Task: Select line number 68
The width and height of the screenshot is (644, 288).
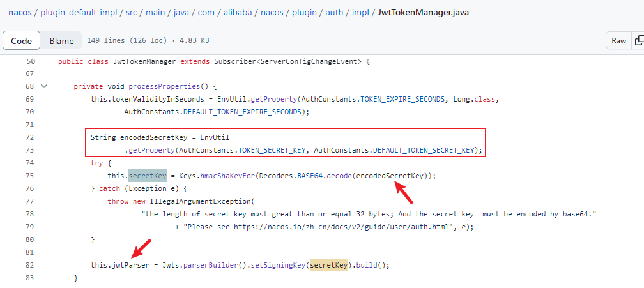Action: pyautogui.click(x=29, y=87)
